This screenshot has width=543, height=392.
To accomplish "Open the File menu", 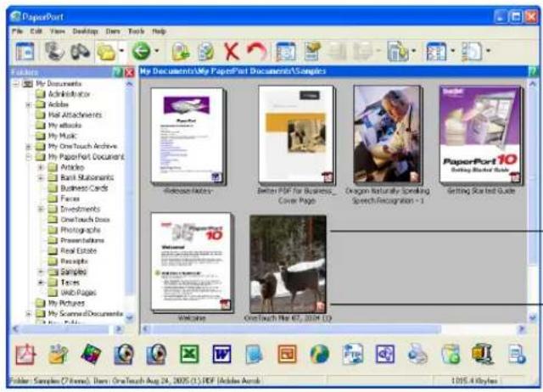I will click(17, 31).
